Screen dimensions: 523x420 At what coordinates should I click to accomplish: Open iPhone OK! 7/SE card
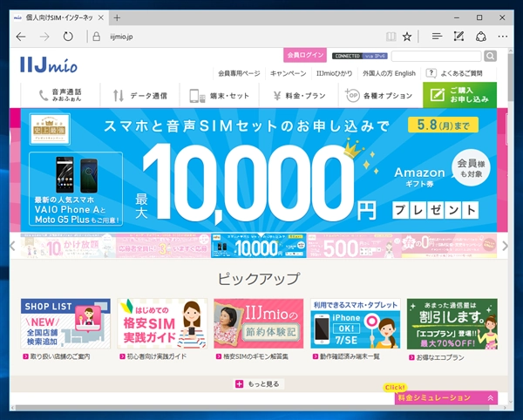(x=356, y=323)
